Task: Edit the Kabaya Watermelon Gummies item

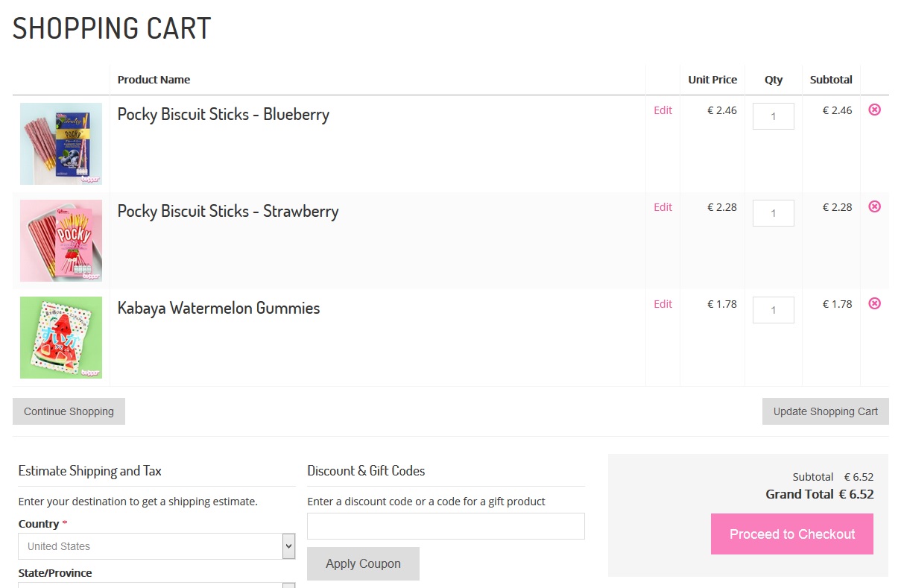Action: click(x=663, y=304)
